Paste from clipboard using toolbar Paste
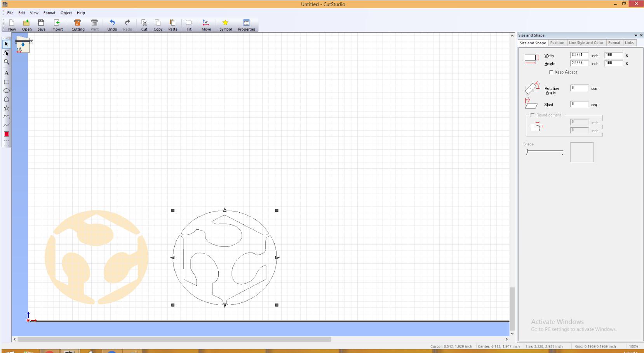 click(x=173, y=25)
